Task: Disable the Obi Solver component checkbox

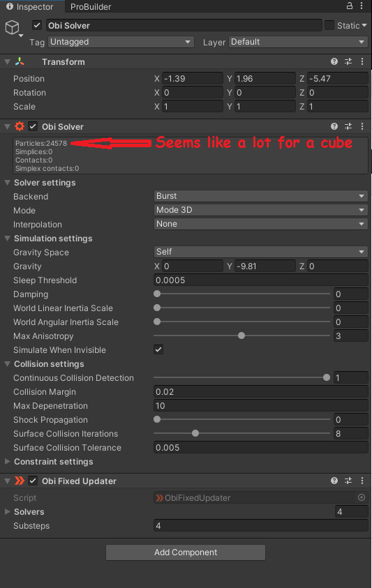Action: (x=33, y=126)
